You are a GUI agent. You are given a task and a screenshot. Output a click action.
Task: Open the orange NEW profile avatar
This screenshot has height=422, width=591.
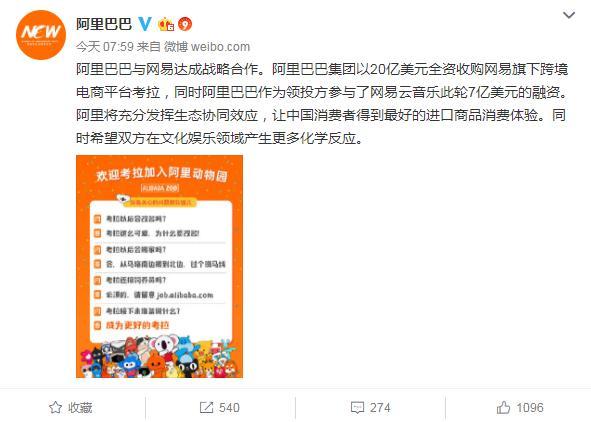[x=41, y=35]
